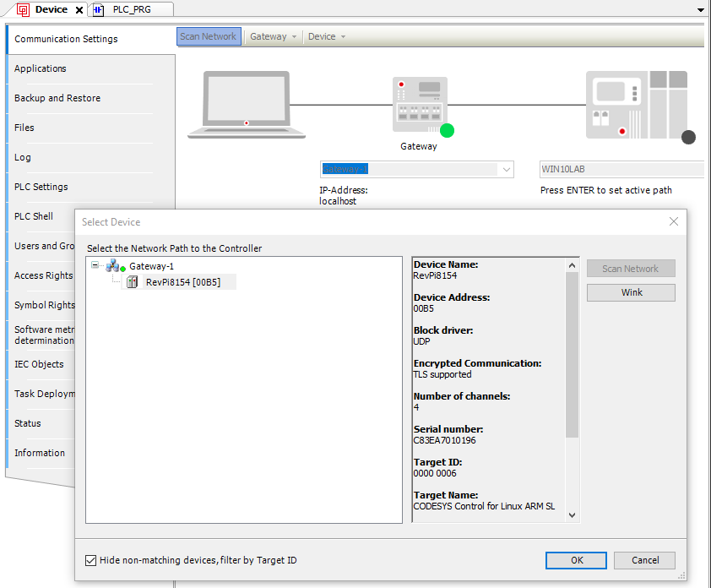The image size is (711, 588).
Task: Click the laptop computer icon in diagram
Action: 246,103
